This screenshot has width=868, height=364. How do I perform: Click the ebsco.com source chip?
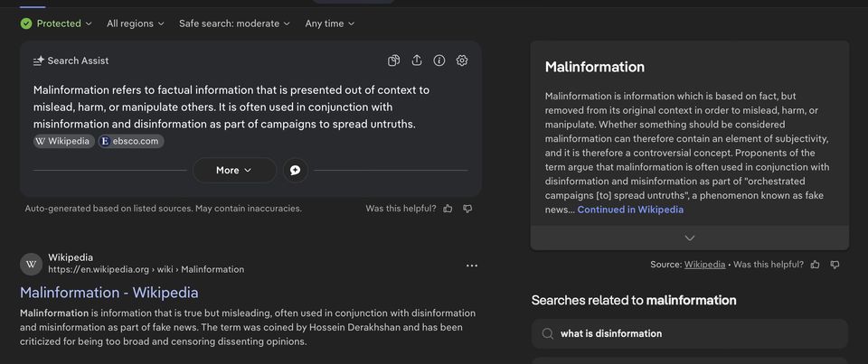pyautogui.click(x=131, y=141)
